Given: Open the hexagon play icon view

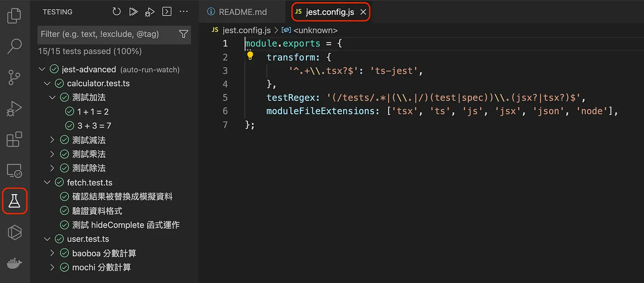Looking at the screenshot, I should pos(15,232).
